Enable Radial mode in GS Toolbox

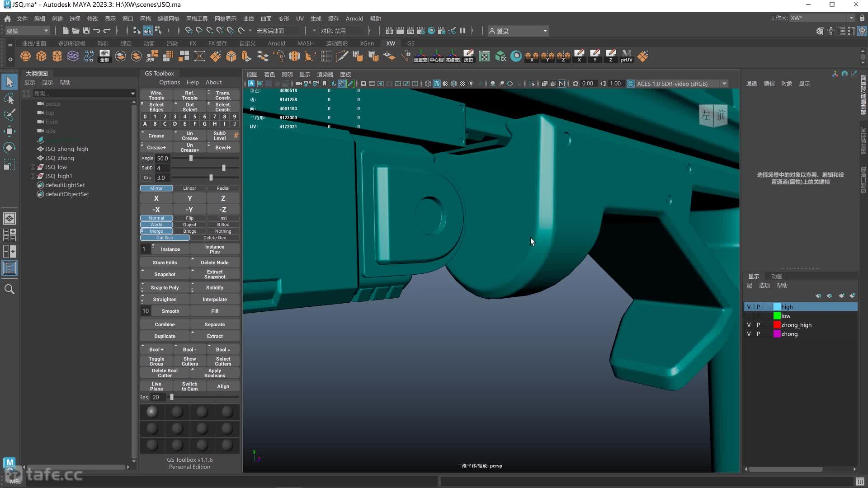pyautogui.click(x=223, y=188)
